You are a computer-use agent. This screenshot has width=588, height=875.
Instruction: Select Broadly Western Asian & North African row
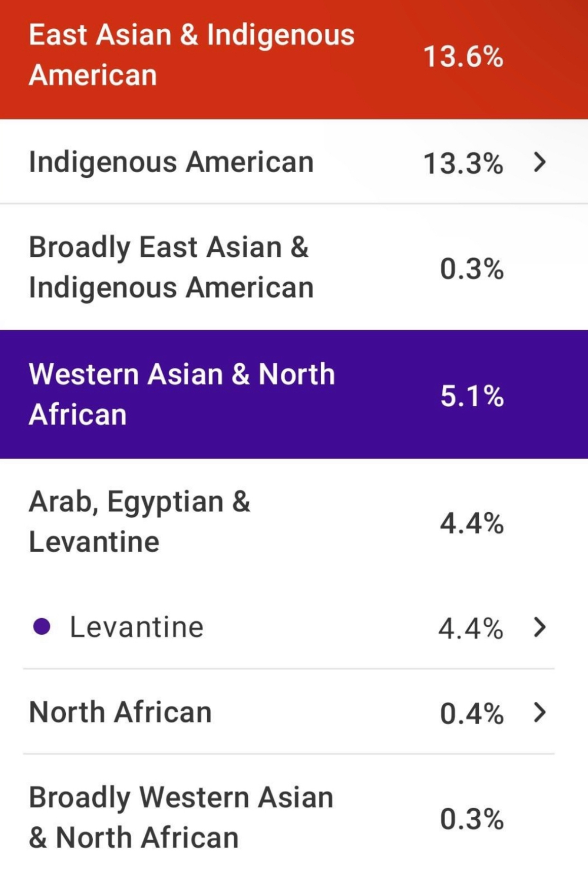point(294,817)
